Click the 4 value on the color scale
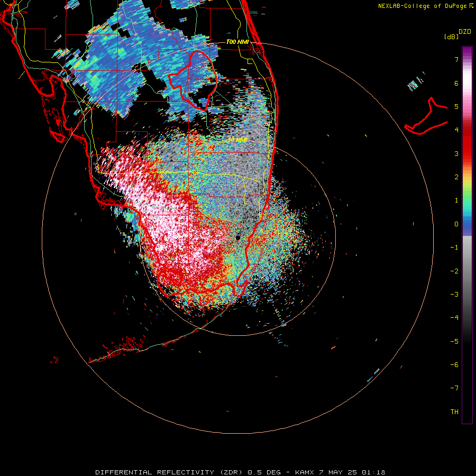The image size is (476, 476). pos(456,130)
